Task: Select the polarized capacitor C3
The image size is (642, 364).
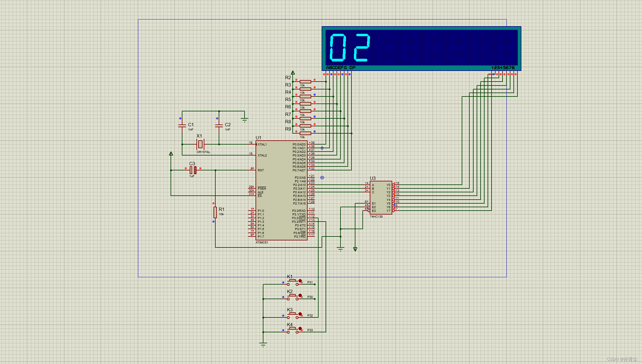Action: point(193,170)
